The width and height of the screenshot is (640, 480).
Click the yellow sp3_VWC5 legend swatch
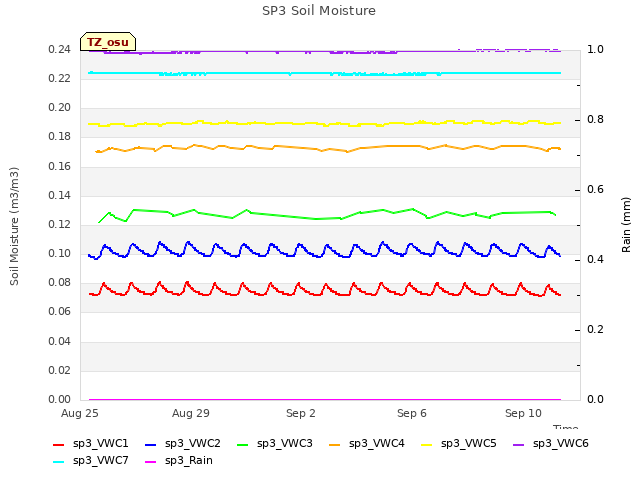(427, 444)
